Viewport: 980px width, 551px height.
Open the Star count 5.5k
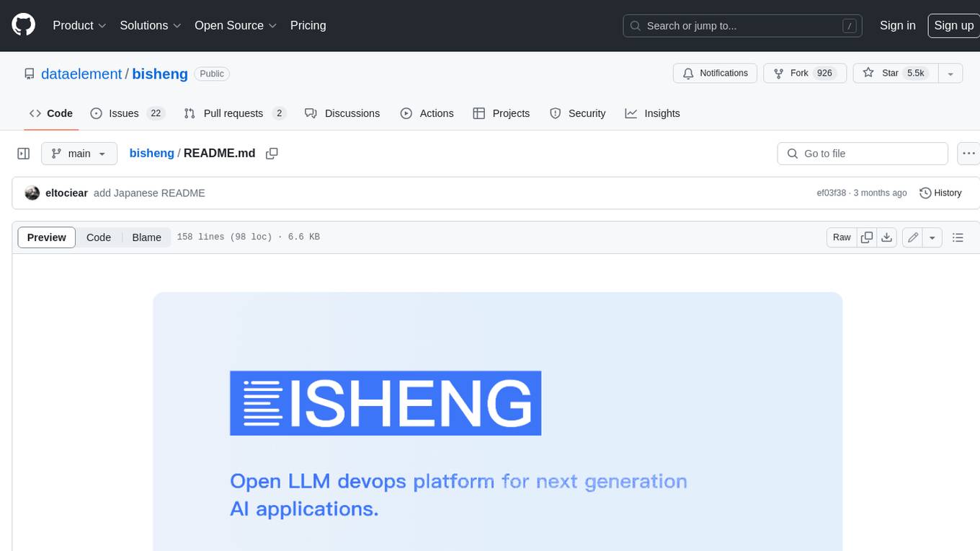coord(915,73)
